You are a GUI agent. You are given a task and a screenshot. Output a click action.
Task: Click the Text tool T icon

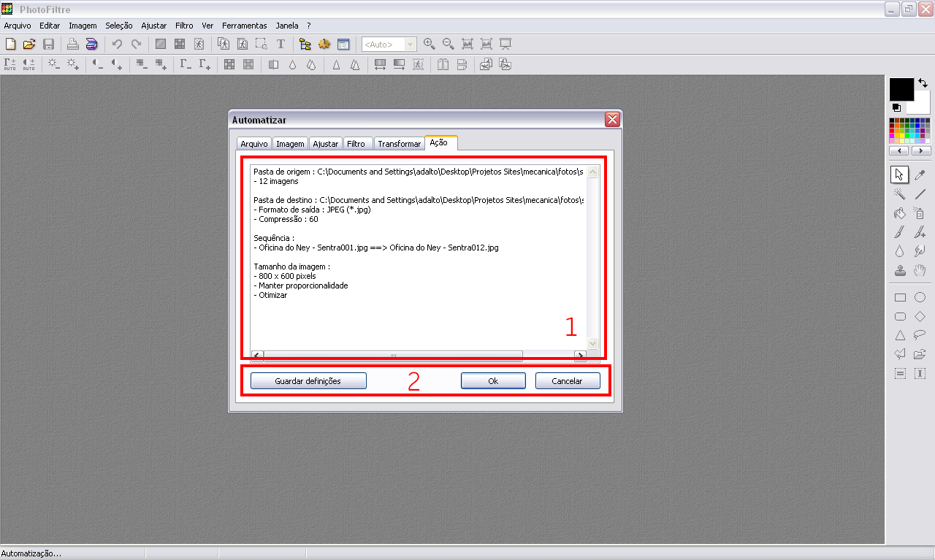pyautogui.click(x=280, y=45)
